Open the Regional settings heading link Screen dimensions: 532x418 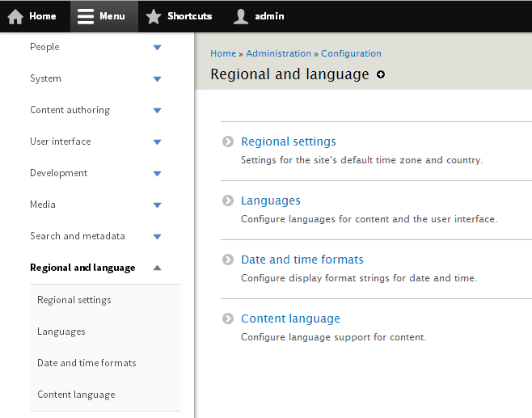(x=289, y=141)
